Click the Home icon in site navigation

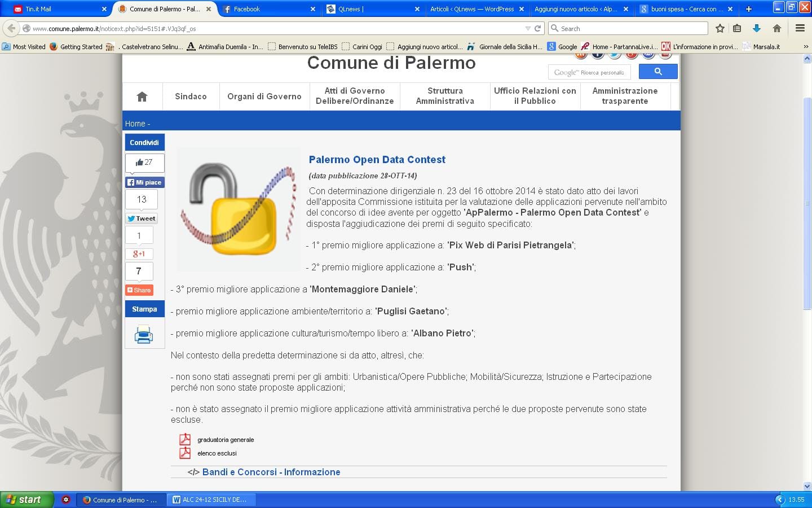coord(142,97)
